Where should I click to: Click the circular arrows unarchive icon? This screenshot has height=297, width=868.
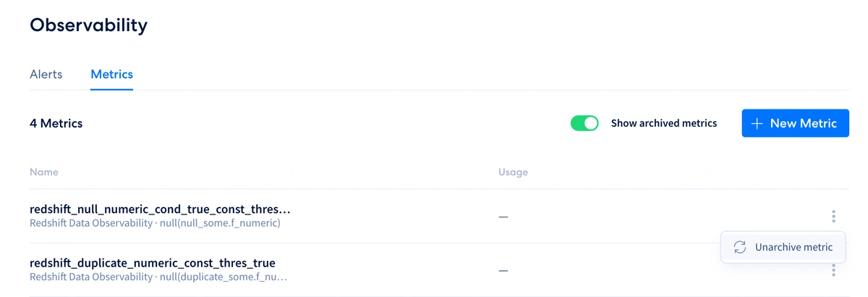739,247
